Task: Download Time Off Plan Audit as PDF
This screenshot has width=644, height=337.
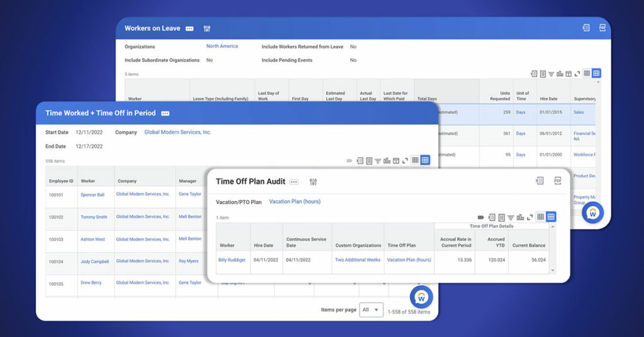Action: 557,180
